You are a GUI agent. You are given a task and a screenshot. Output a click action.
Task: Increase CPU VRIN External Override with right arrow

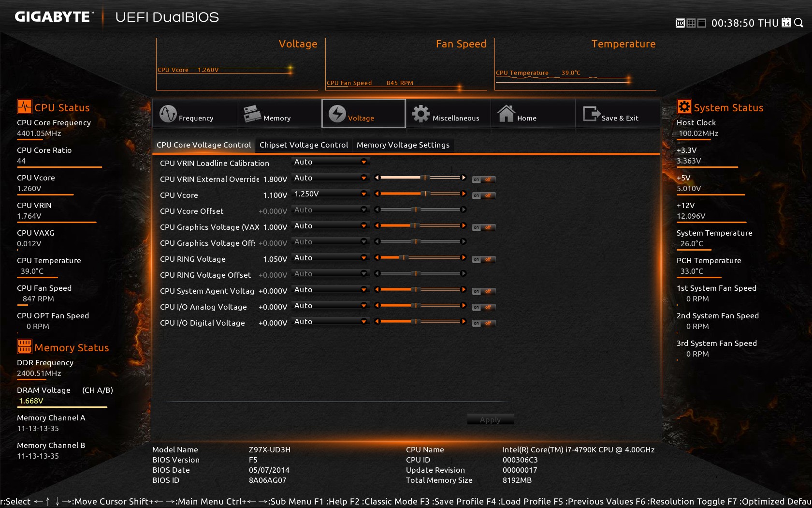(x=464, y=178)
